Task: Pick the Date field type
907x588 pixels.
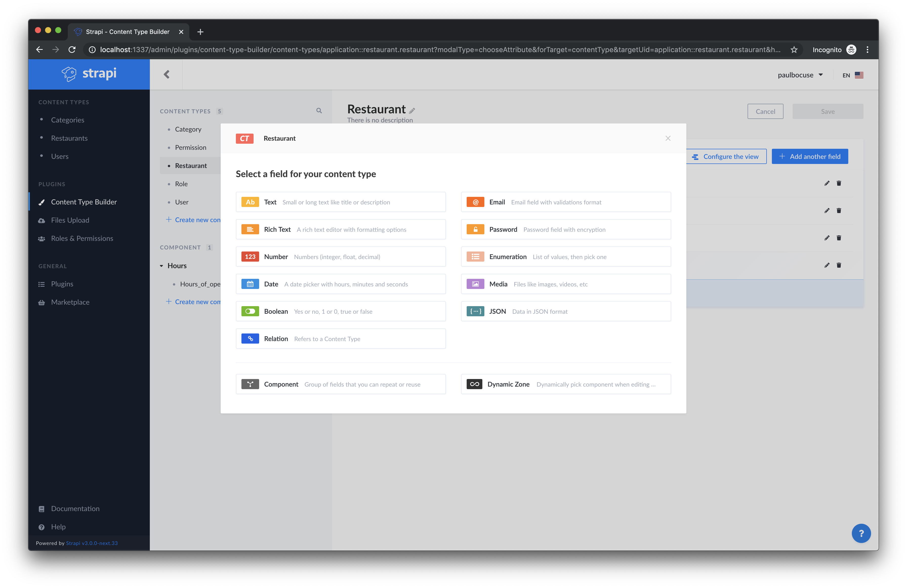Action: coord(340,284)
